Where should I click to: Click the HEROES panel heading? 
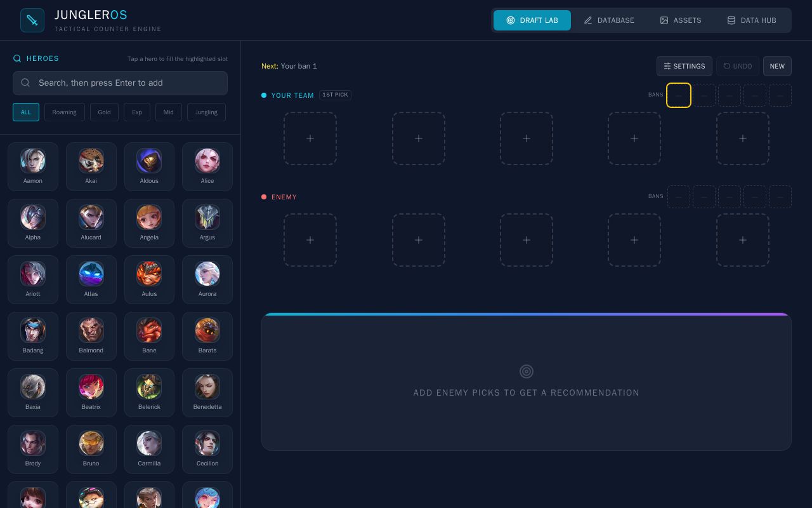click(x=43, y=58)
